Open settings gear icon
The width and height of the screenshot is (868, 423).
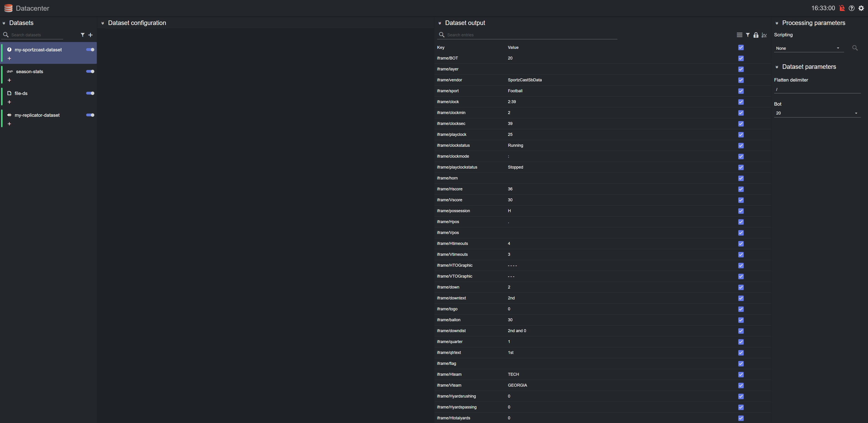coord(861,8)
